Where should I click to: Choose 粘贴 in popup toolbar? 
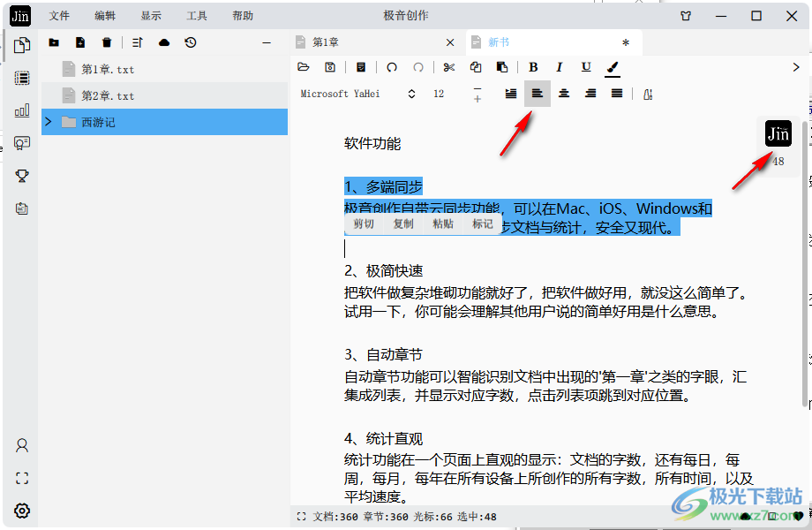[x=443, y=223]
